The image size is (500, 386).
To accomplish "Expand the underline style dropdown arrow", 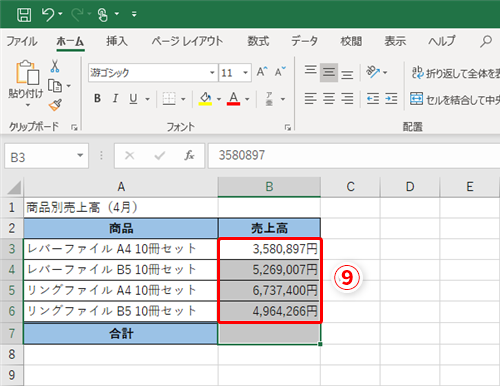I will click(x=147, y=99).
